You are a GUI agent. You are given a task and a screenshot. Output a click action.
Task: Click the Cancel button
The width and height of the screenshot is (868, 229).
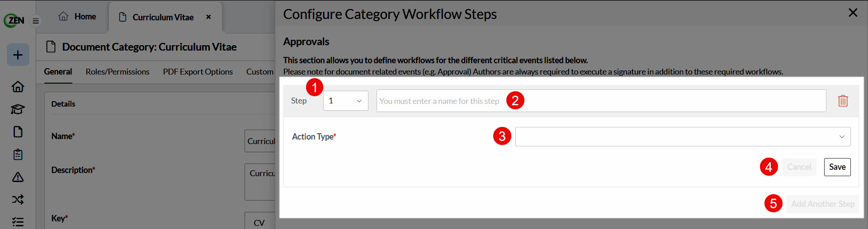coord(799,167)
